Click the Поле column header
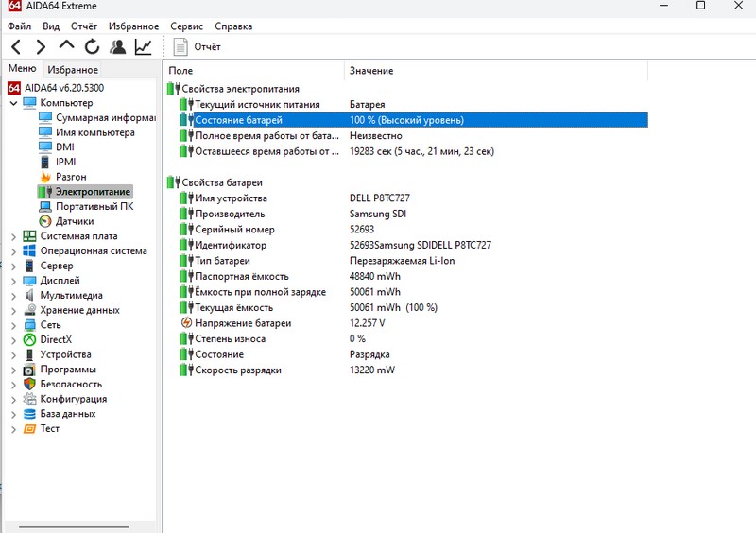 pyautogui.click(x=180, y=71)
